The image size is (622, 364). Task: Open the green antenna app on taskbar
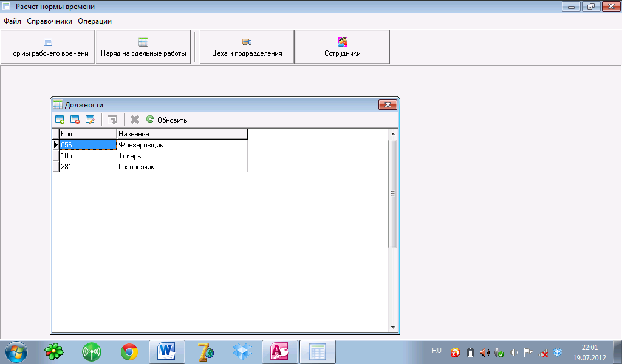[x=92, y=352]
